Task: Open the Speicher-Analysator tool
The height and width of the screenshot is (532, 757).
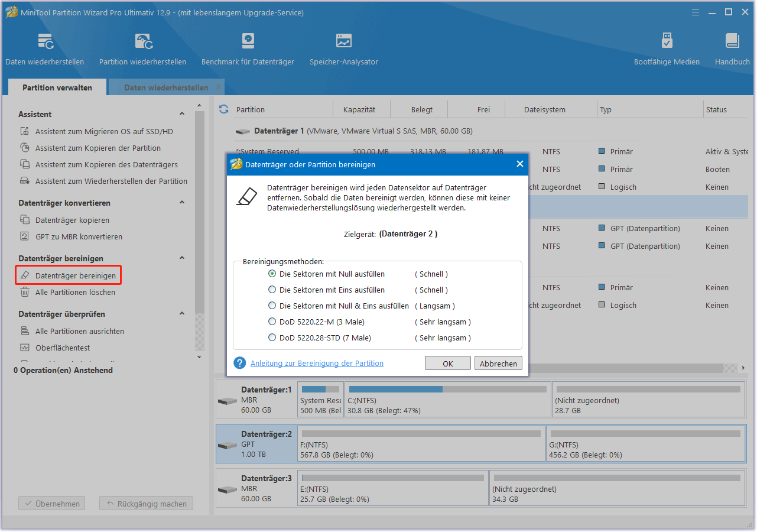Action: click(x=343, y=41)
